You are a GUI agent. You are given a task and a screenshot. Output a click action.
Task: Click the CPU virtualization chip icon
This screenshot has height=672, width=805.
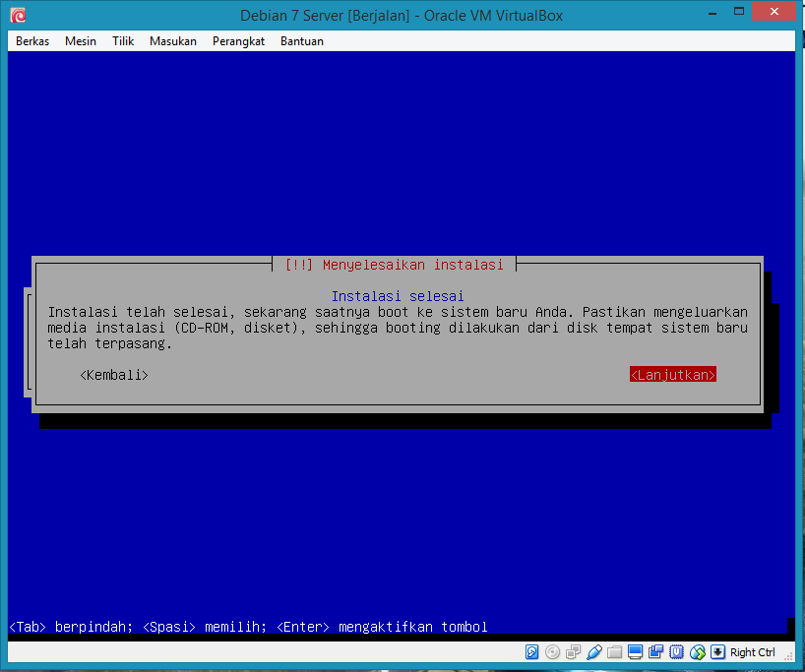click(677, 652)
